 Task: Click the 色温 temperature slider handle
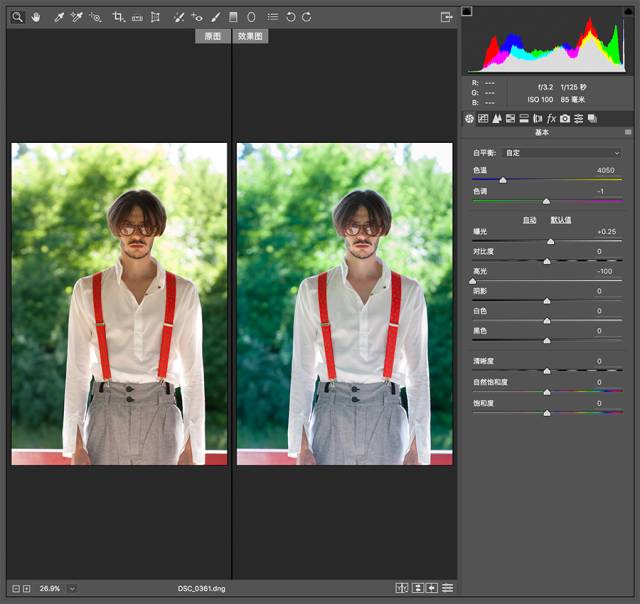coord(503,180)
